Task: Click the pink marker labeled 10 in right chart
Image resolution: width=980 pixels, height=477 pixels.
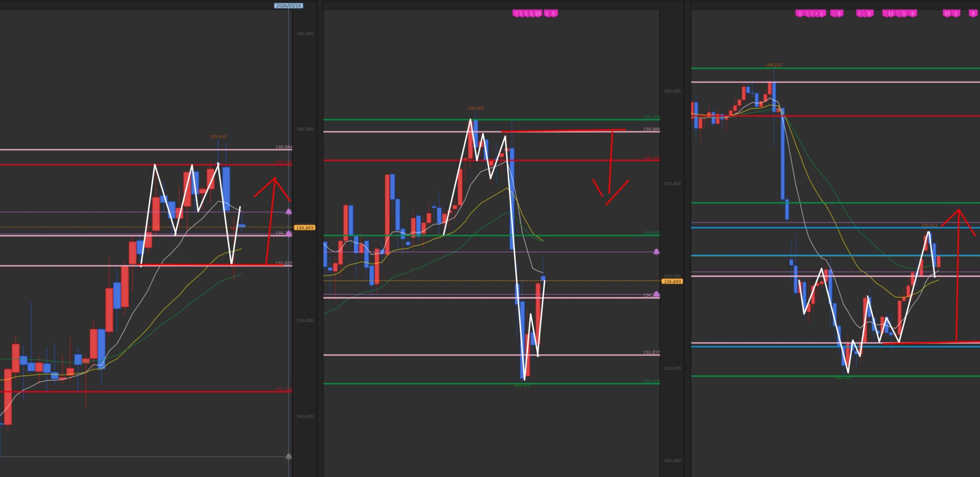Action: pyautogui.click(x=947, y=13)
